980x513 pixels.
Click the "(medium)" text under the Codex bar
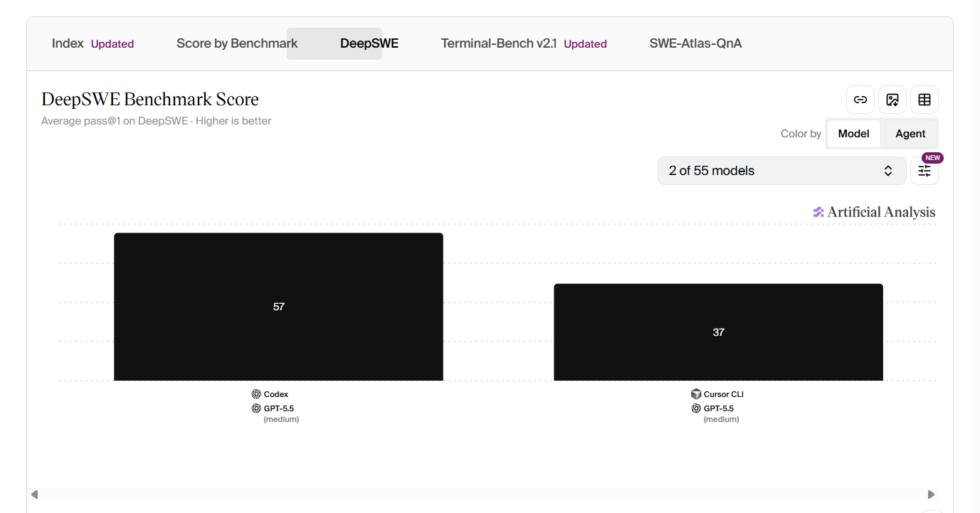(x=281, y=420)
